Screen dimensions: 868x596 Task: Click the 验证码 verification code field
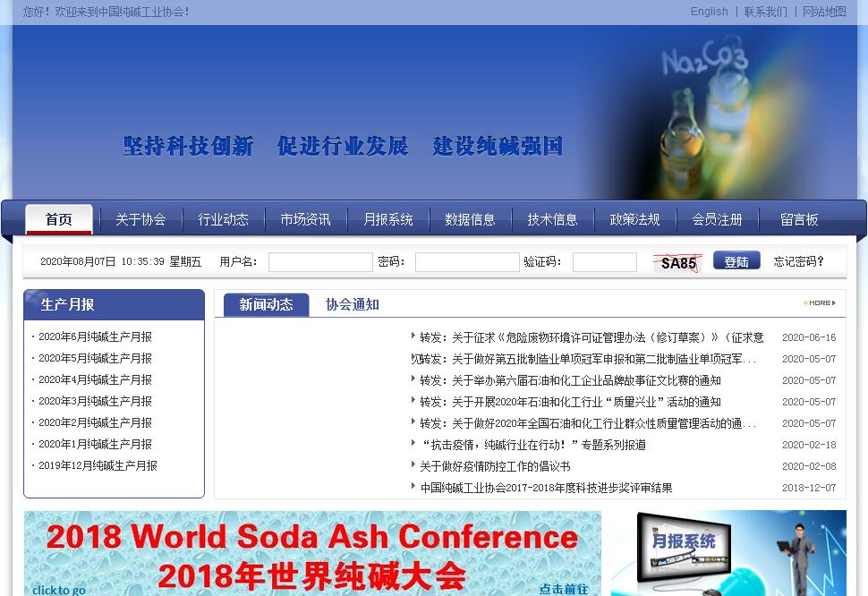604,262
